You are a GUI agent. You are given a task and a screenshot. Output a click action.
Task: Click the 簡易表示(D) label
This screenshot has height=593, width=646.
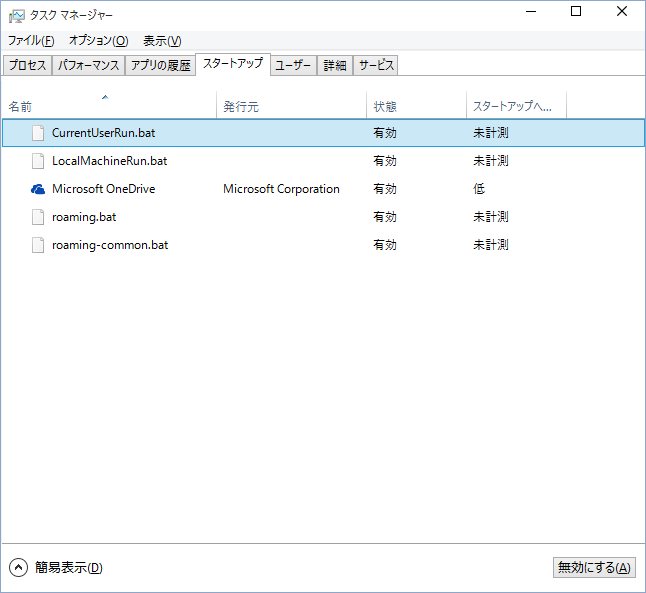[x=68, y=567]
